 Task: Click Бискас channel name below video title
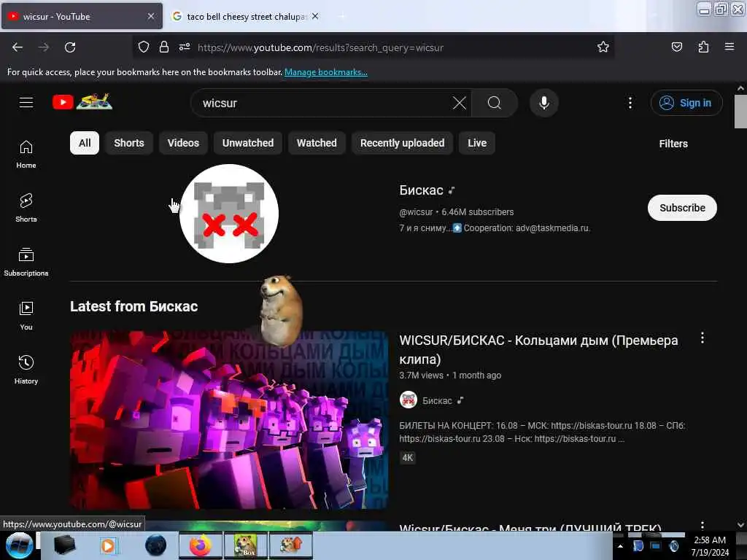[x=437, y=400]
